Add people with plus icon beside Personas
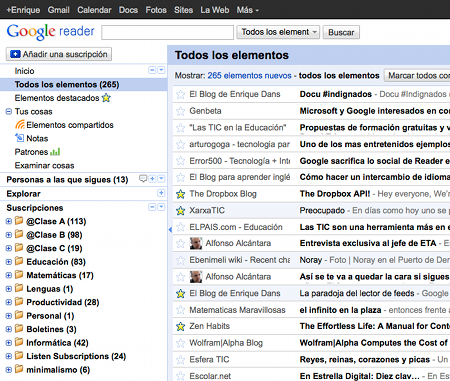Image resolution: width=450 pixels, height=381 pixels. point(152,179)
